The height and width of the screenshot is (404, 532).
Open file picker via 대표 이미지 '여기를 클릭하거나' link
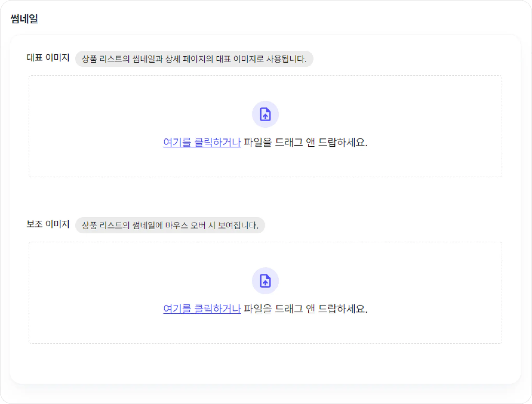coord(202,142)
